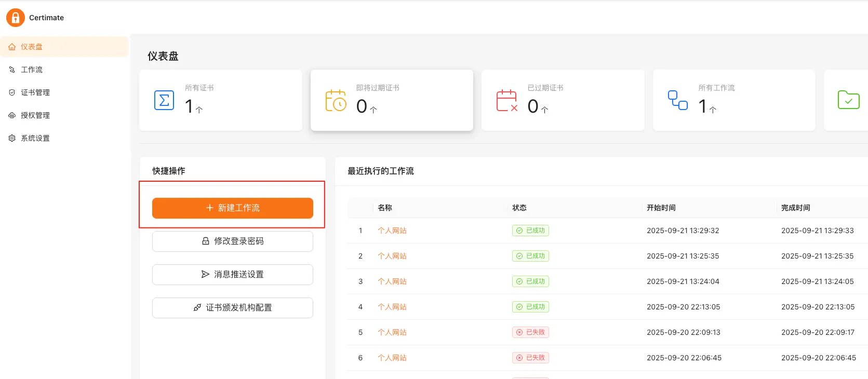Click the expiring-soon calendar clock icon
868x379 pixels.
click(x=336, y=101)
